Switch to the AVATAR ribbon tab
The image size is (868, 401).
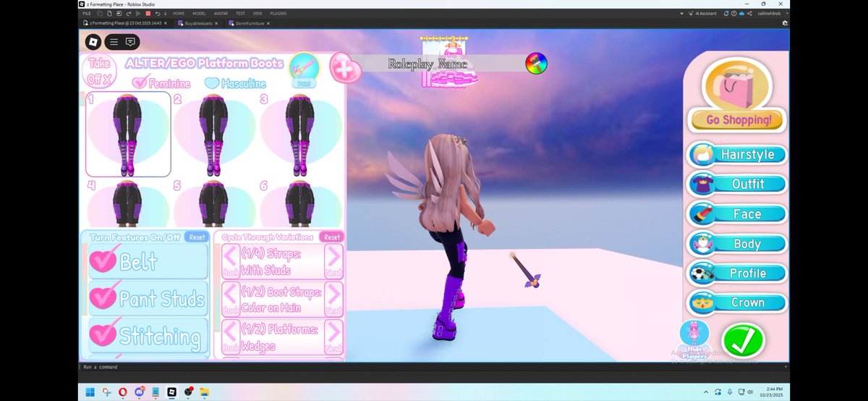(221, 14)
